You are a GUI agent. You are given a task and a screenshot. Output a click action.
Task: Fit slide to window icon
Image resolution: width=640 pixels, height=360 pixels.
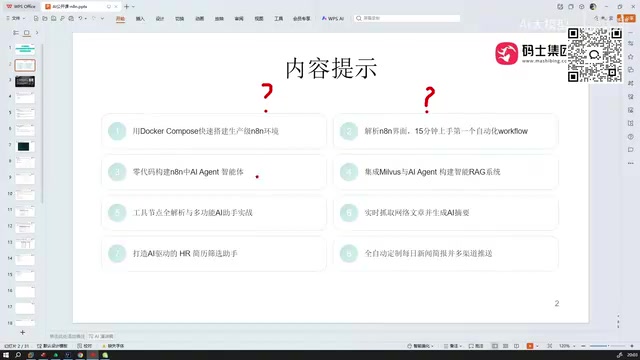550,346
